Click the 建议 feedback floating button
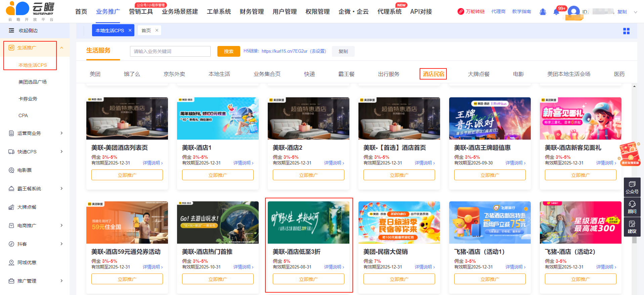Viewport: 644px width, 295px height. click(632, 227)
